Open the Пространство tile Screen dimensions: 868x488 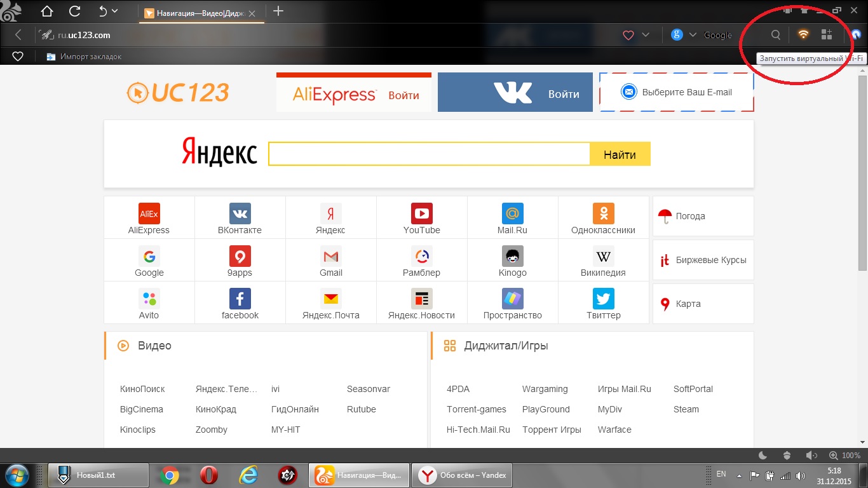(x=512, y=303)
